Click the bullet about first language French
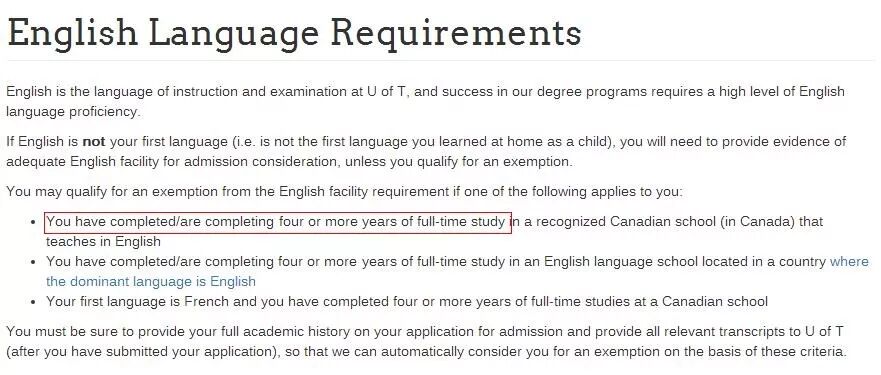Screen dimensions: 881x375 [x=407, y=301]
